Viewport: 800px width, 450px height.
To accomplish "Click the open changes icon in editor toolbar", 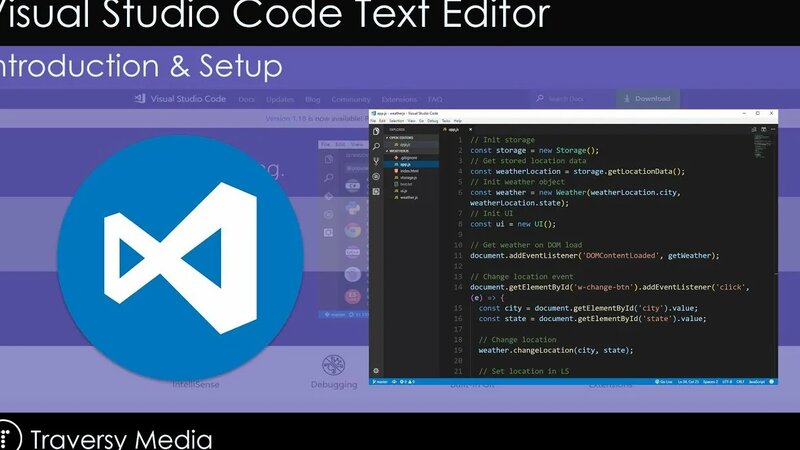I will point(754,130).
